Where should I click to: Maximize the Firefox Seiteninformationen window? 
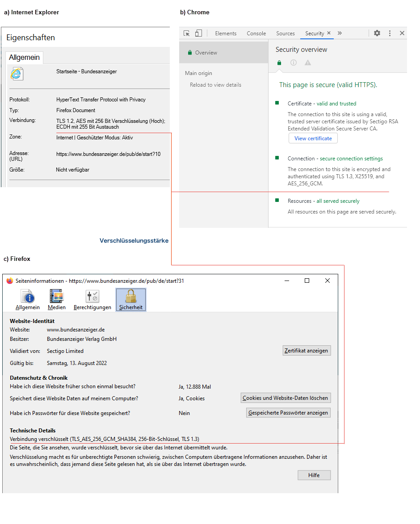[307, 281]
